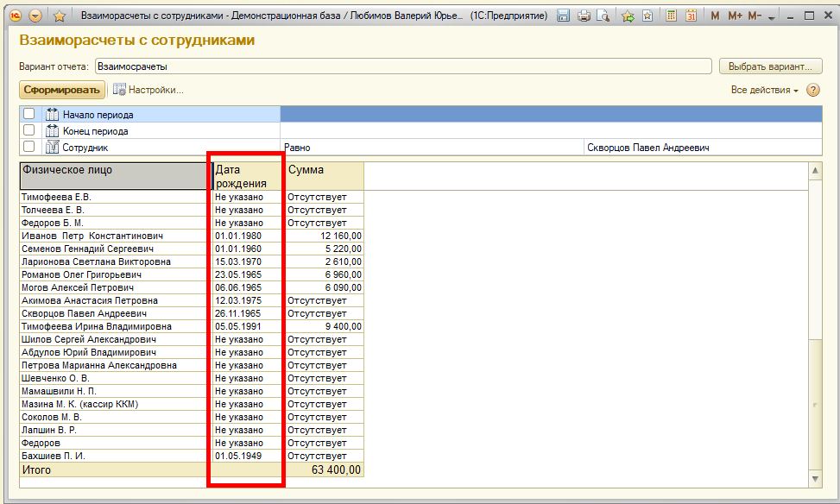
Task: Open the 1C main menu dropdown arrow
Action: 35,16
